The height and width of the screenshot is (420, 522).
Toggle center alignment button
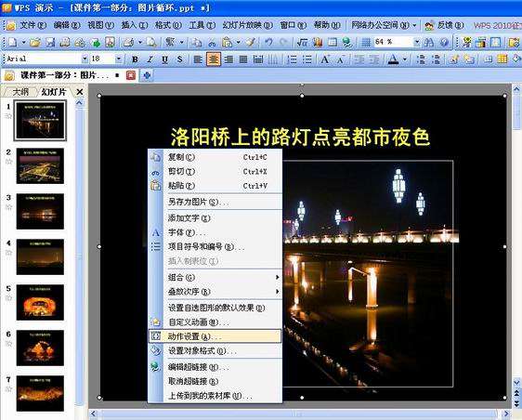point(213,59)
